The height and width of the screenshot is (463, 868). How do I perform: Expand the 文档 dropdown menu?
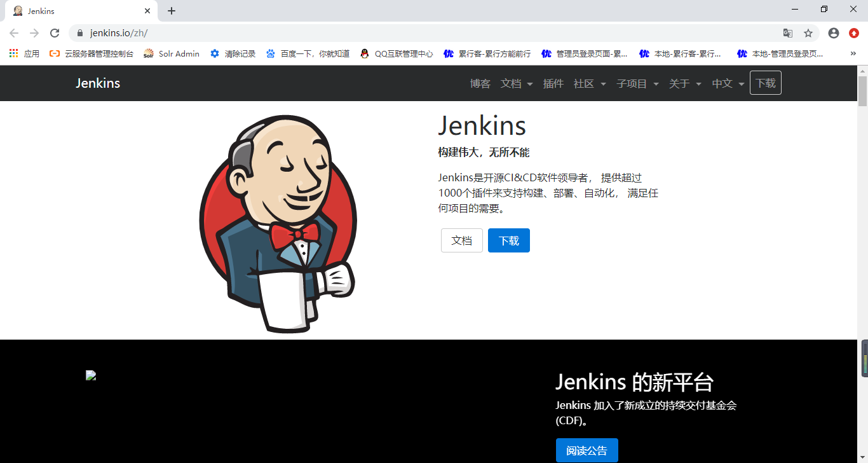pos(517,83)
